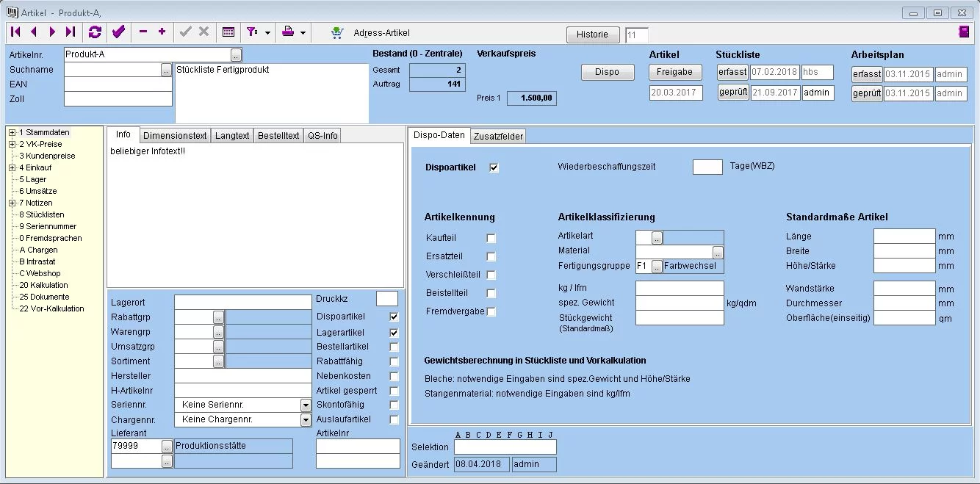Enable the Kaufteil checkbox
980x484 pixels.
491,238
